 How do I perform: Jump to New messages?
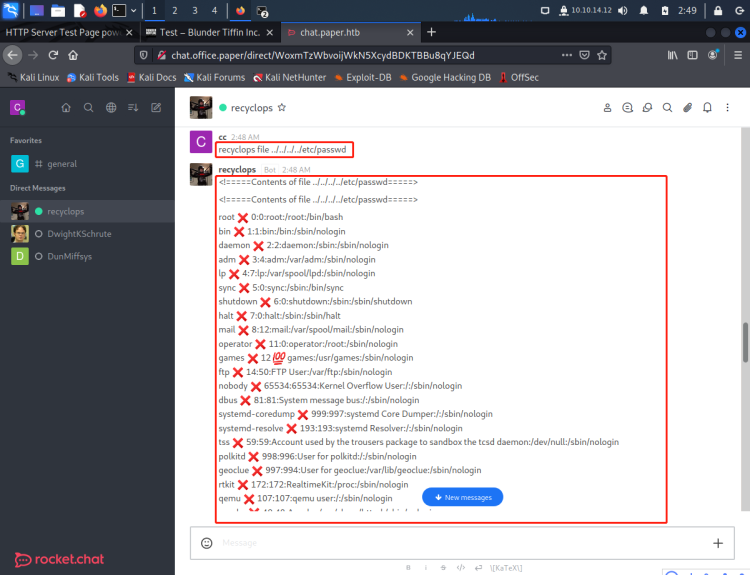[x=463, y=497]
